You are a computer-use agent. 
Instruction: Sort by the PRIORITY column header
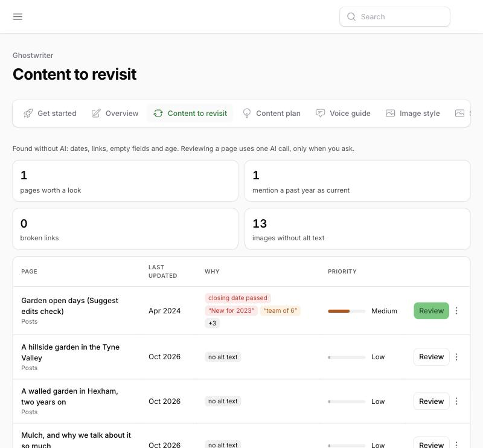[x=342, y=272]
